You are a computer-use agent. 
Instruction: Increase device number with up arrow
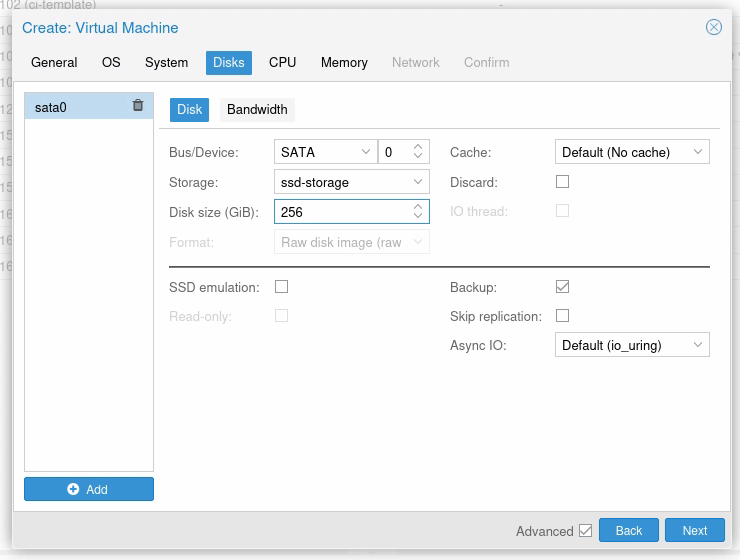coord(418,147)
